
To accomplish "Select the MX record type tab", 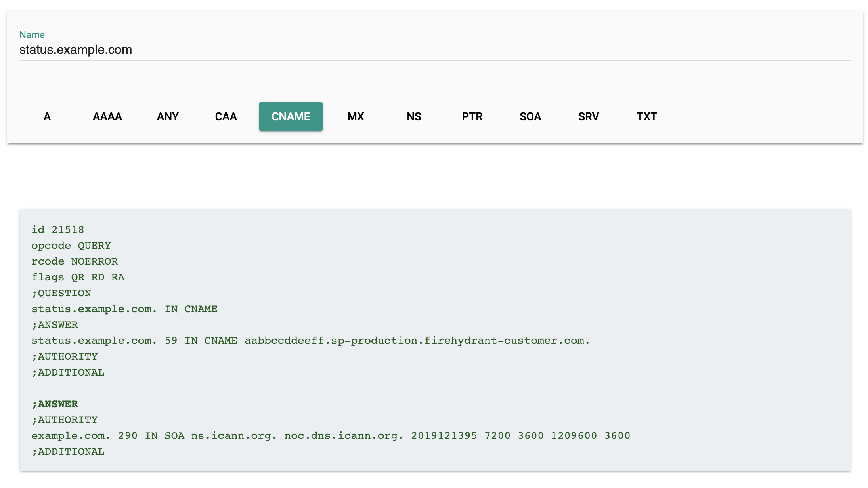I will point(356,116).
